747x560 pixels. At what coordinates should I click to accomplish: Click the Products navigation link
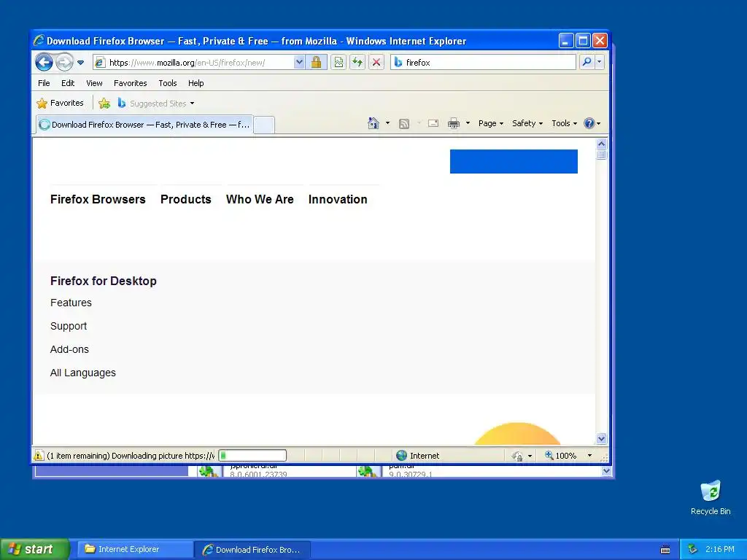tap(186, 200)
